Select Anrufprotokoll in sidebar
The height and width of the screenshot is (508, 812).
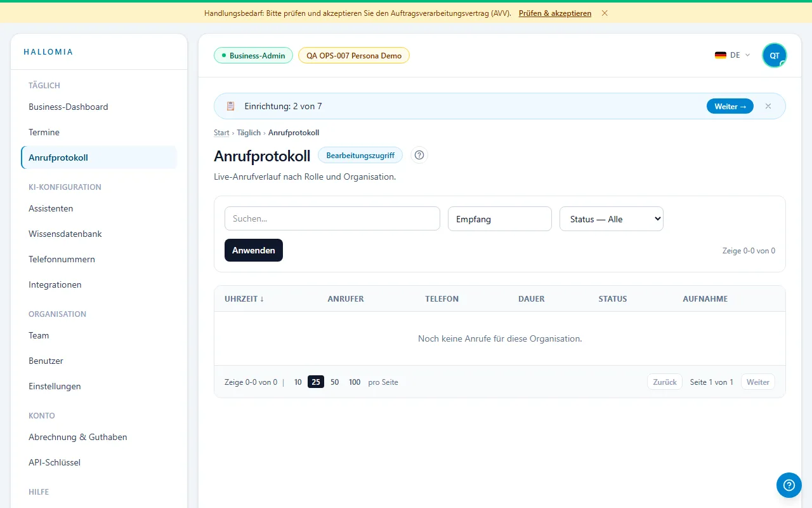tap(99, 157)
